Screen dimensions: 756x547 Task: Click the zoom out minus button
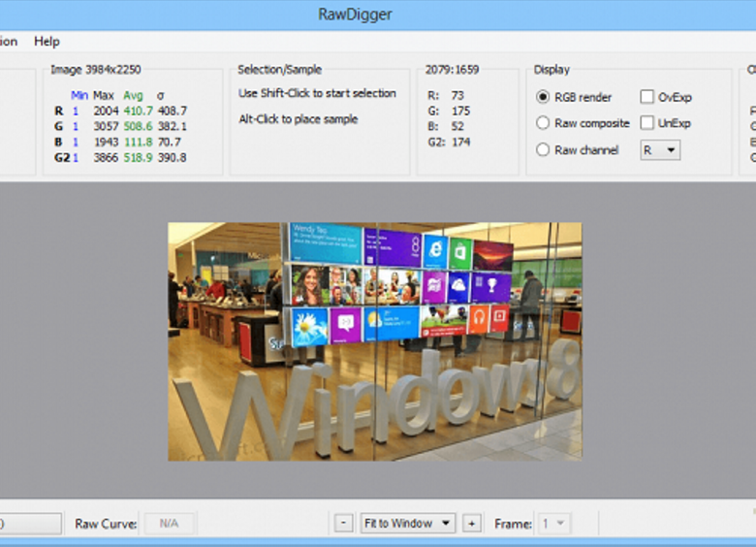point(343,524)
